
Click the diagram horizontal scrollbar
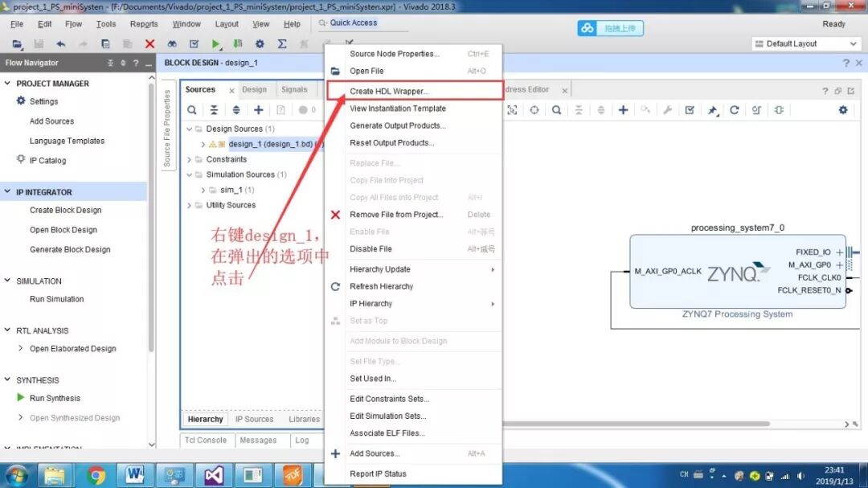pos(637,424)
